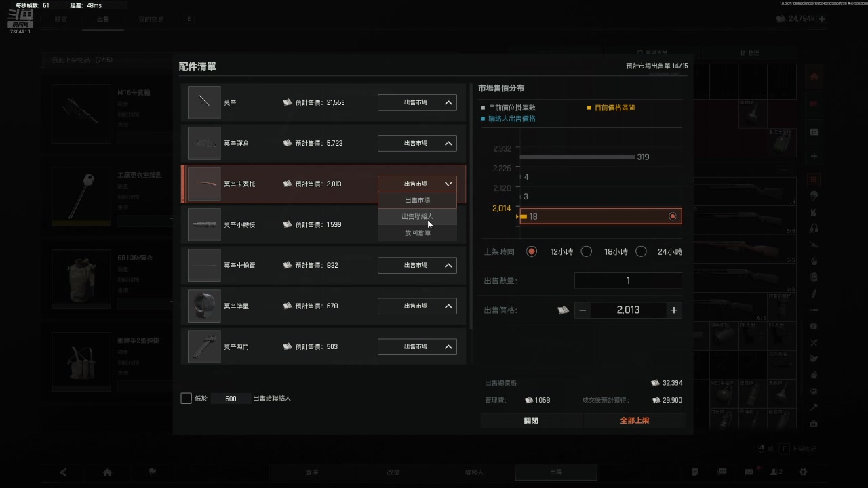
Task: Open the 聯絡人 bottom tab
Action: (x=475, y=472)
